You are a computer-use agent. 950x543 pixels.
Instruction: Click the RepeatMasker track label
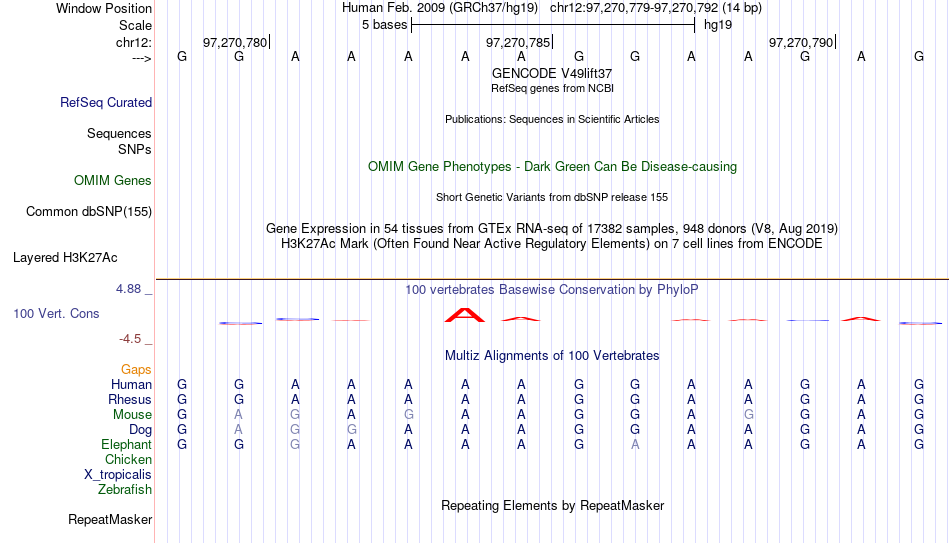click(x=110, y=519)
